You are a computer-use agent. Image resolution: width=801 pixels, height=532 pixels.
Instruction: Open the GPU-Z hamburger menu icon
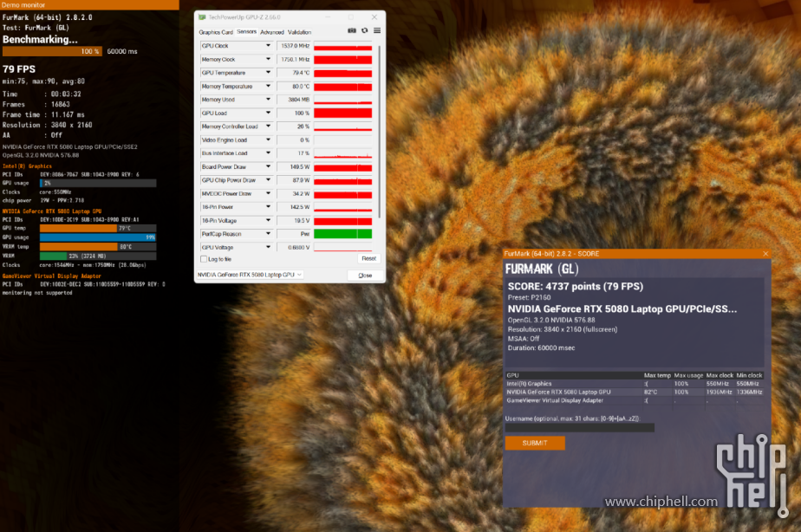(377, 30)
